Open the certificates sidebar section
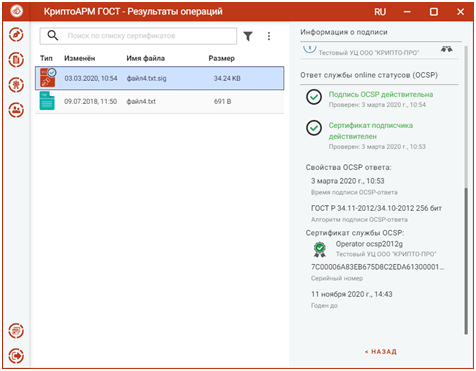Screen dimensions: 476x371 (16, 85)
